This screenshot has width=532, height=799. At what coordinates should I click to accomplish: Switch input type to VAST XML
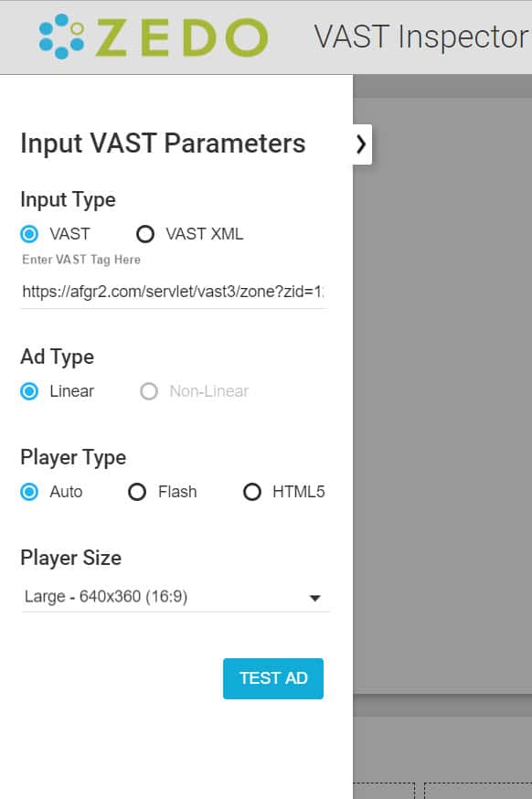tap(145, 234)
